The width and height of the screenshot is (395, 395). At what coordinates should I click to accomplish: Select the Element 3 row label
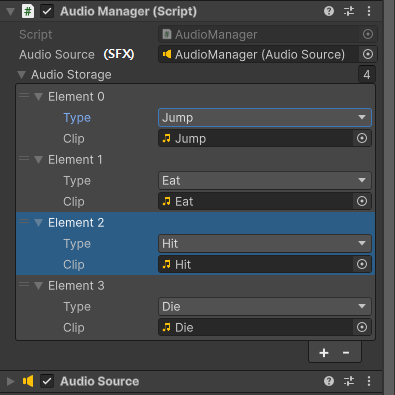pos(76,286)
